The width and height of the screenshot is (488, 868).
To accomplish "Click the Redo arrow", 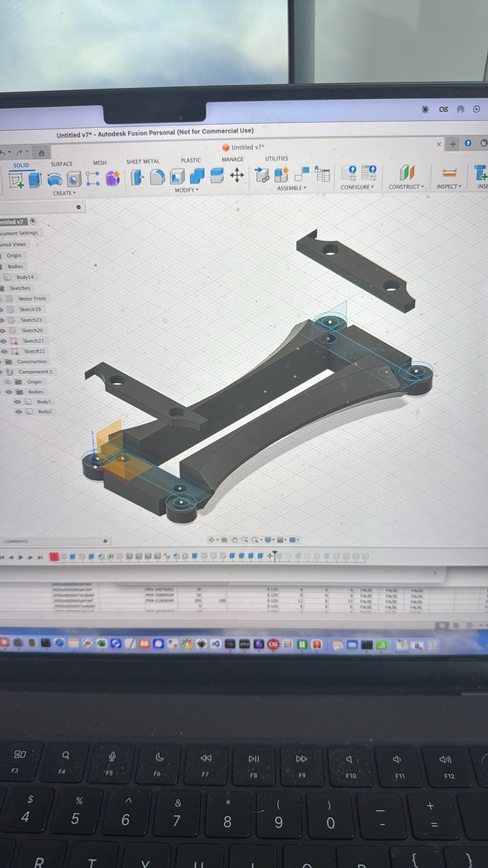I will tap(19, 152).
